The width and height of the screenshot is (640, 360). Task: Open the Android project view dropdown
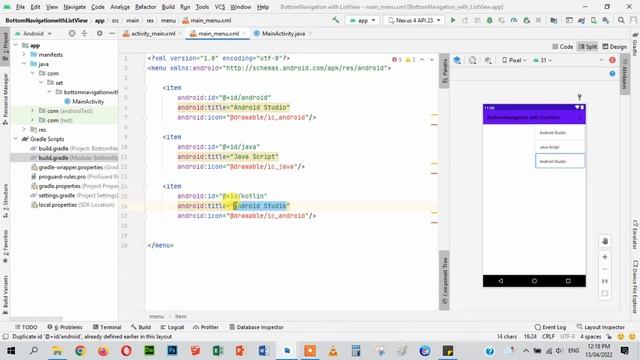(33, 33)
